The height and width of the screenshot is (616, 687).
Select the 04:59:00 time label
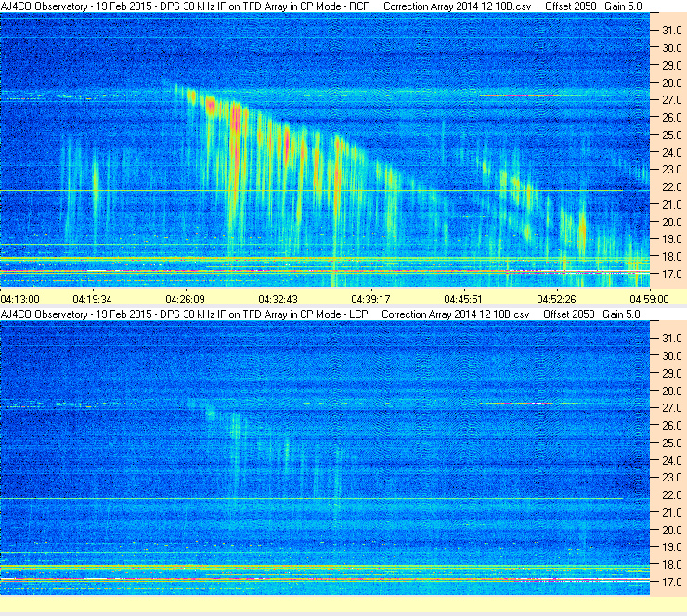click(649, 300)
